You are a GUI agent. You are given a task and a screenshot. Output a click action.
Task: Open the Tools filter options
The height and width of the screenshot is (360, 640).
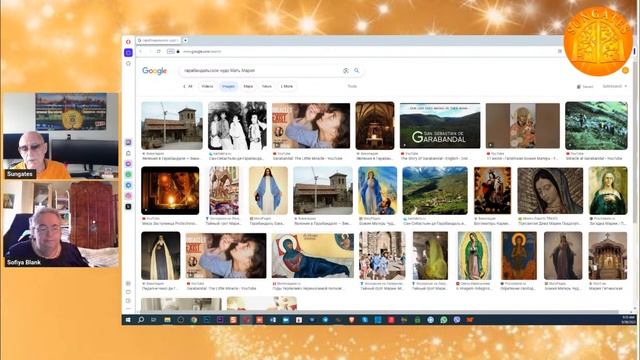352,86
